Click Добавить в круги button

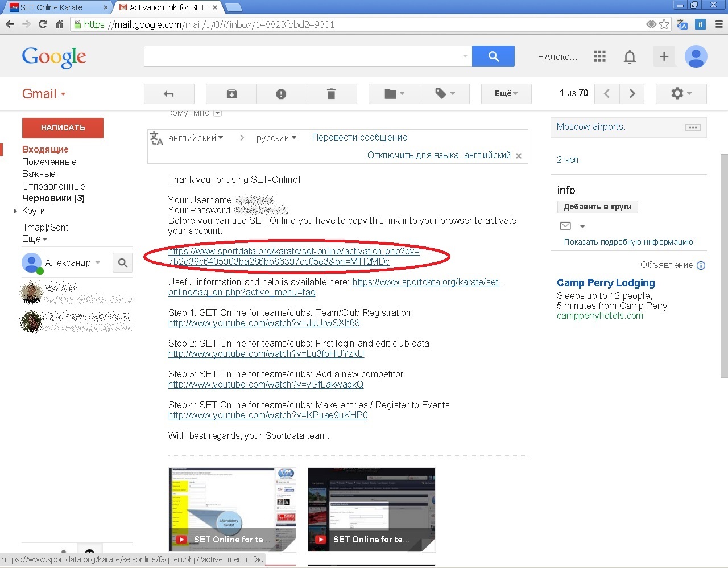[x=597, y=207]
